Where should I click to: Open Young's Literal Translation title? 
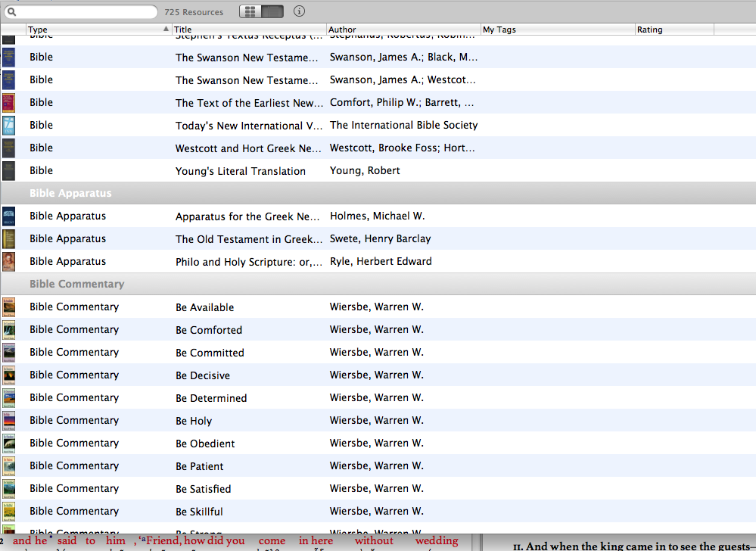241,171
